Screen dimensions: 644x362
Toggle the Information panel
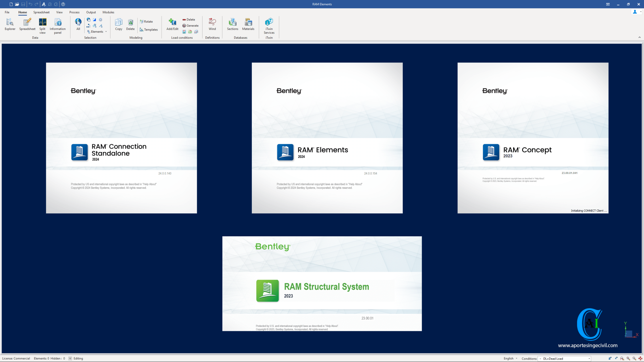[58, 26]
